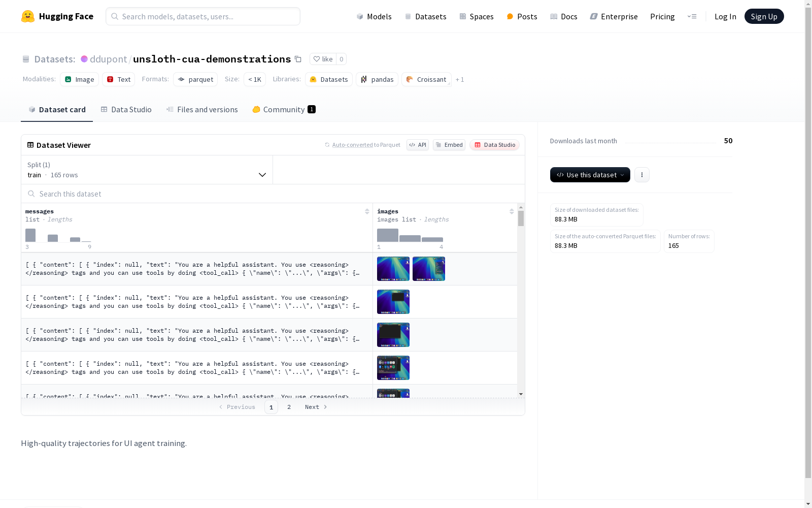
Task: Click the unsloth-cua-demonstrations dataset title
Action: (x=212, y=59)
